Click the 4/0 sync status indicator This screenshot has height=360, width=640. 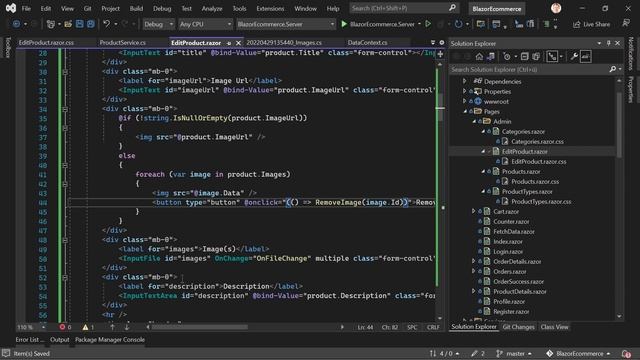tap(444, 353)
